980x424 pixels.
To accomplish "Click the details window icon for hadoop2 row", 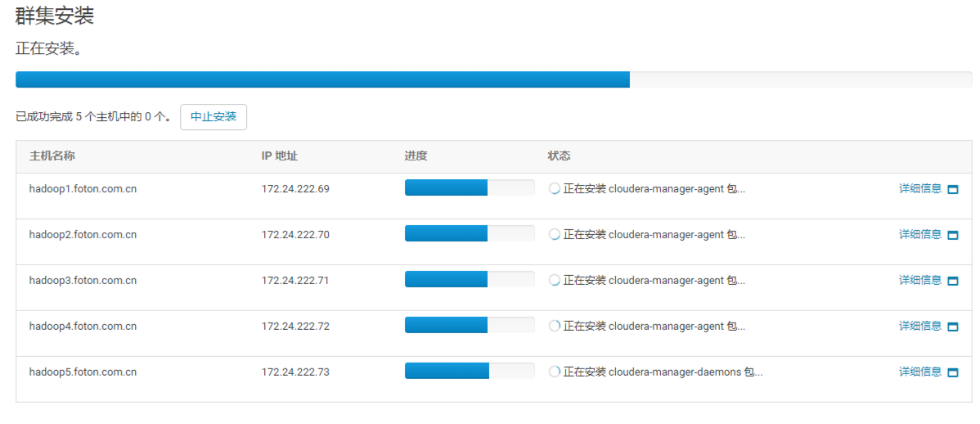I will click(x=952, y=235).
